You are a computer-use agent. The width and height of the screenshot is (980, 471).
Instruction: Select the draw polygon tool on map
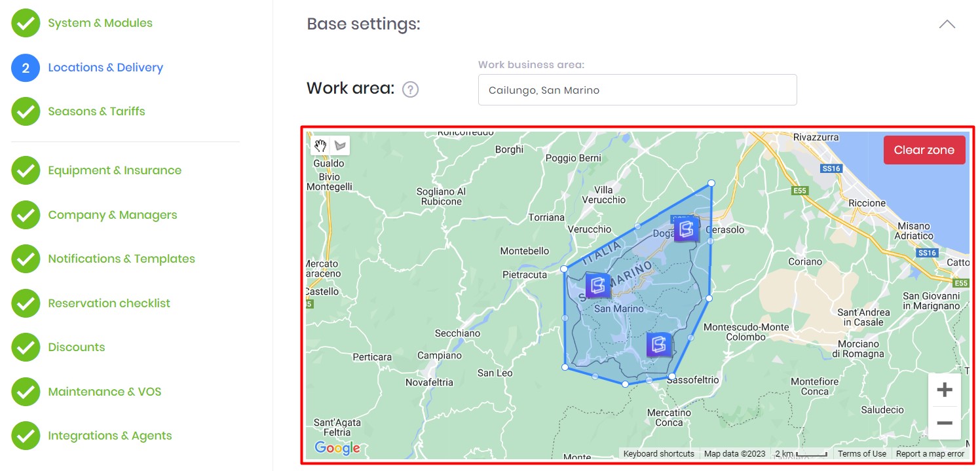click(x=340, y=145)
